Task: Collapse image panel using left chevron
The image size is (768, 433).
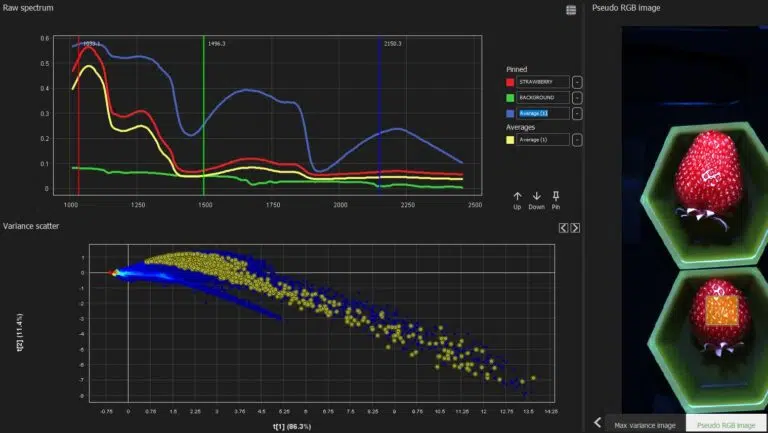Action: click(x=598, y=422)
